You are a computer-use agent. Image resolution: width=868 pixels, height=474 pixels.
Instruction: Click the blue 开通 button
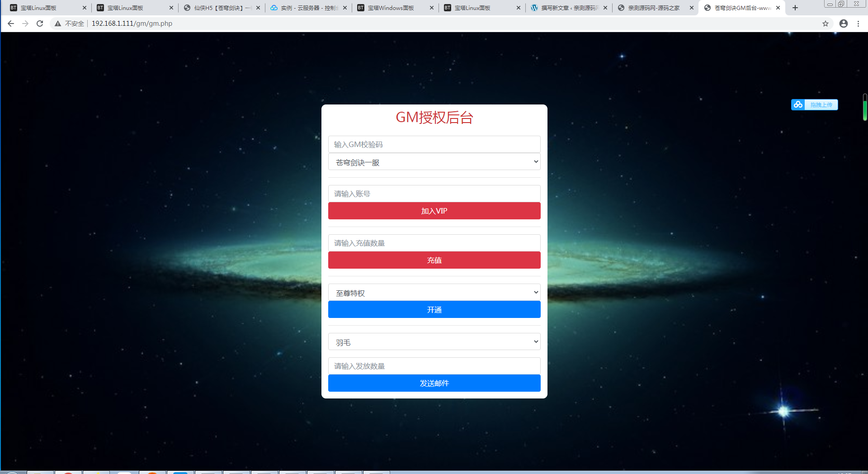point(434,309)
